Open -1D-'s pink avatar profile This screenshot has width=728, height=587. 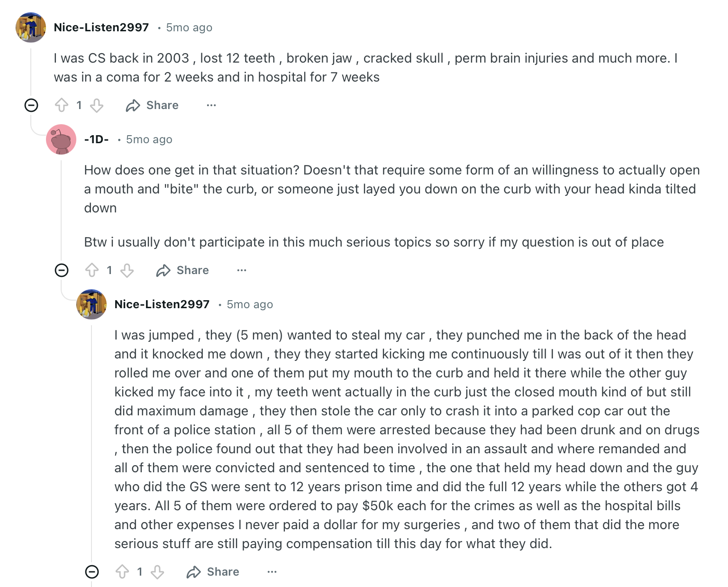coord(61,139)
